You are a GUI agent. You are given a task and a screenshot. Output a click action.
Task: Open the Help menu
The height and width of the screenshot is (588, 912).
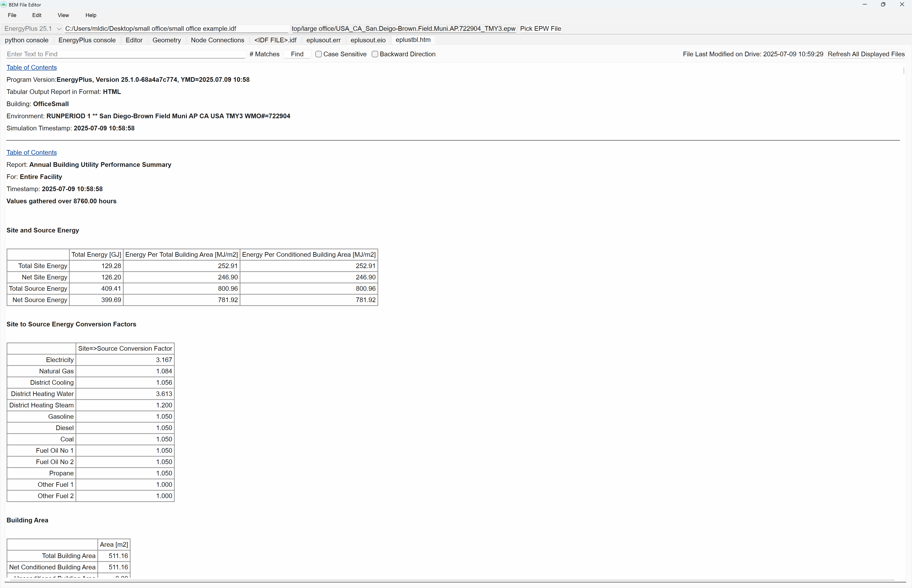(x=91, y=15)
